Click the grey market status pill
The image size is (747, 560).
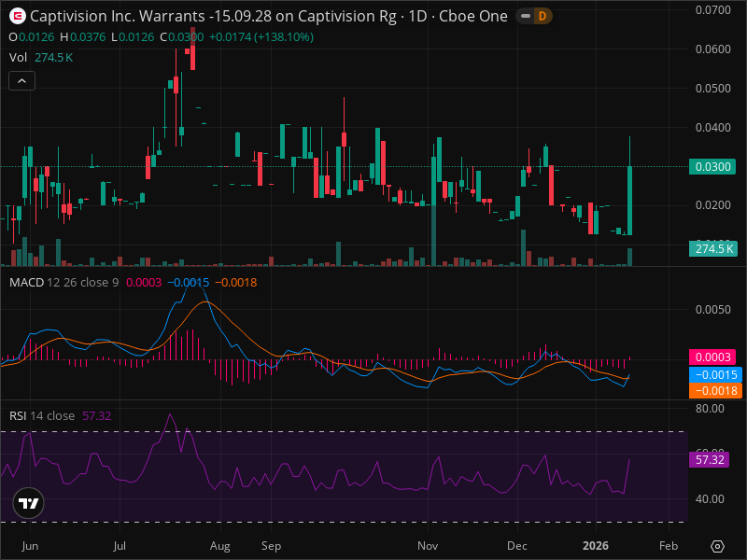tap(526, 16)
